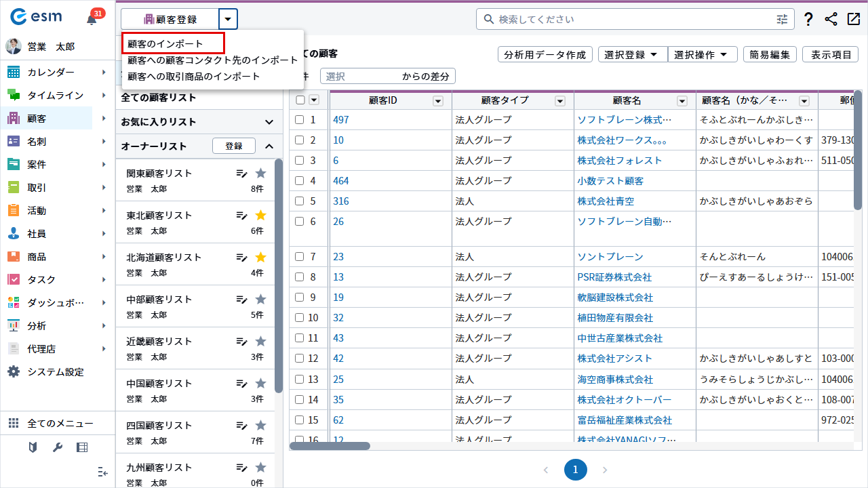
Task: Expand the お気に入りリスト section
Action: tap(269, 122)
